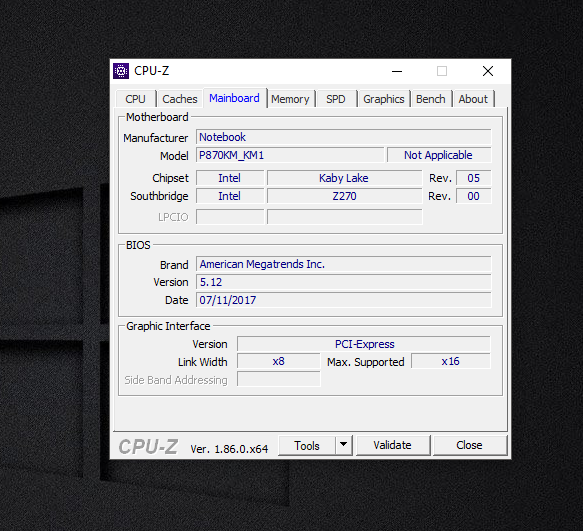Click the PCI-Express version field
The image size is (583, 531).
pos(364,344)
